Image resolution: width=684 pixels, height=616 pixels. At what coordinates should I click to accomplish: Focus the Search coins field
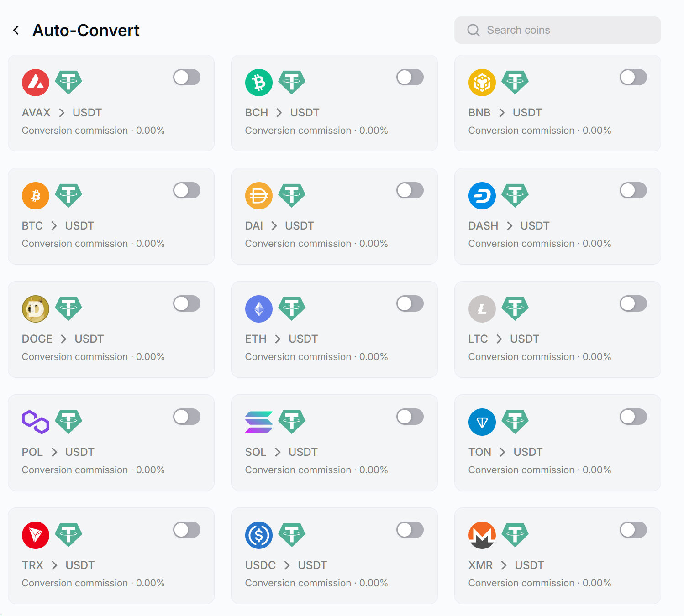click(x=566, y=30)
